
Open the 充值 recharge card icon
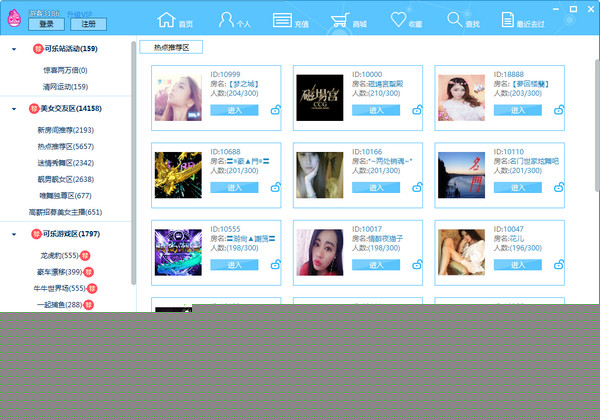(x=282, y=20)
